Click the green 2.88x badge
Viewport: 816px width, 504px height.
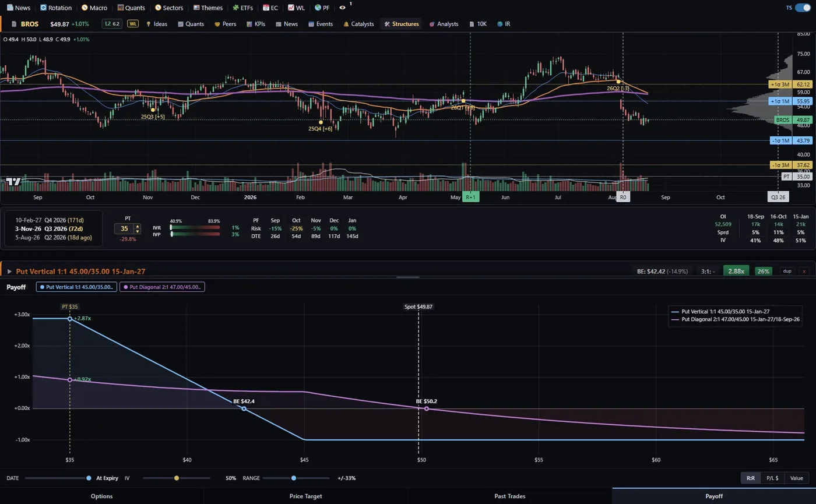[736, 272]
